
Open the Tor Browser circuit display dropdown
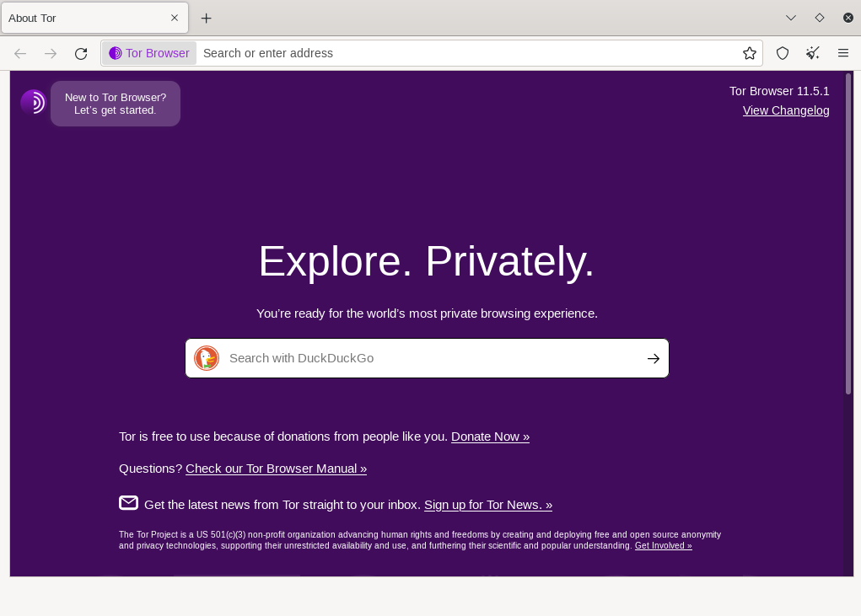point(148,53)
